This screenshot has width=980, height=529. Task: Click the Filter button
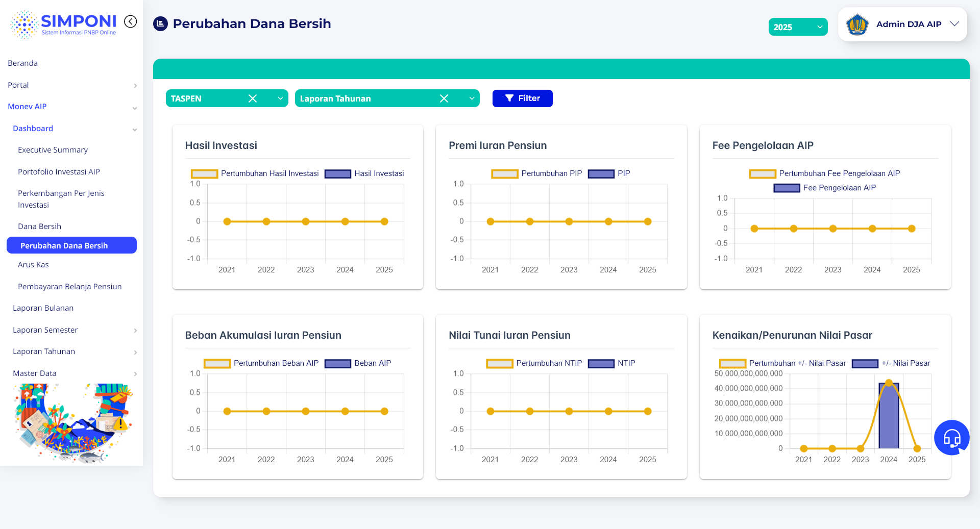click(x=522, y=98)
